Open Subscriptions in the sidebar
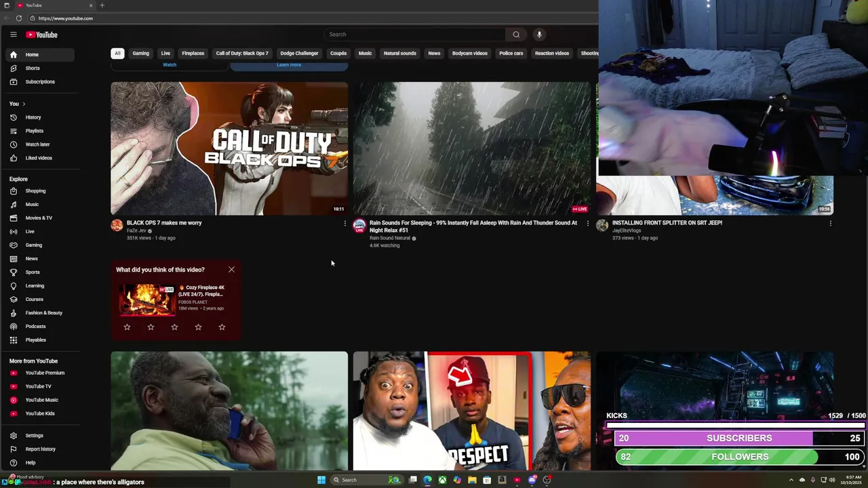Screen dimensions: 868x488 (x=40, y=81)
